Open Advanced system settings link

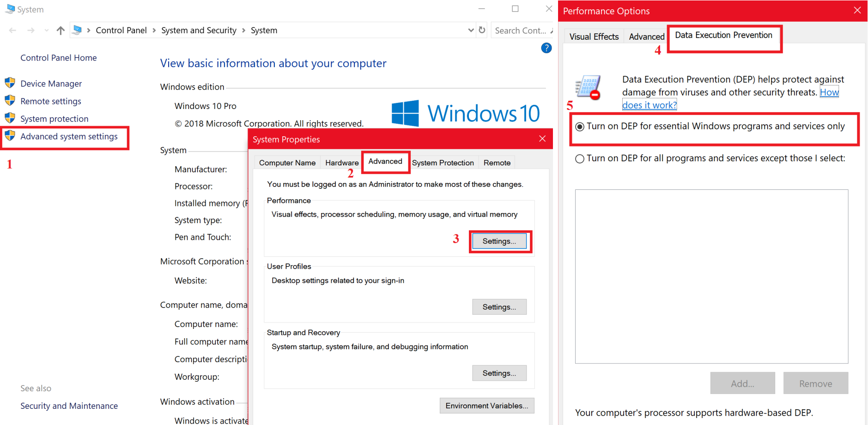tap(69, 137)
